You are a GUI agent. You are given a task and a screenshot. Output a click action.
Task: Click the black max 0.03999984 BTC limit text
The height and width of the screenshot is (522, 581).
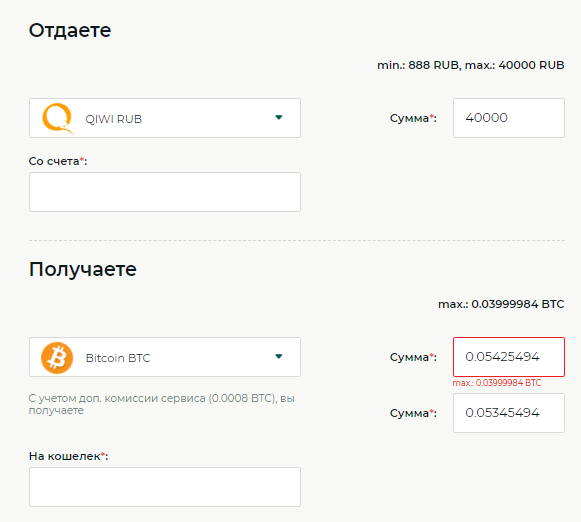[x=501, y=304]
